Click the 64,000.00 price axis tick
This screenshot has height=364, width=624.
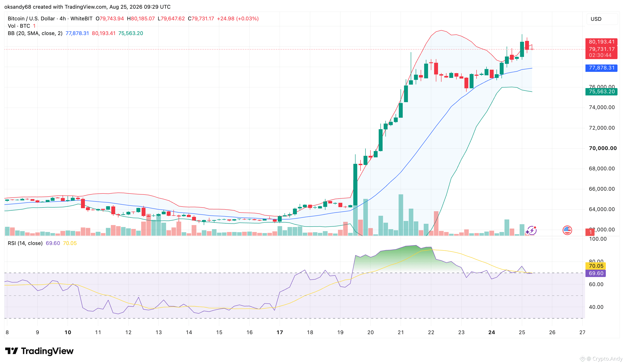602,209
